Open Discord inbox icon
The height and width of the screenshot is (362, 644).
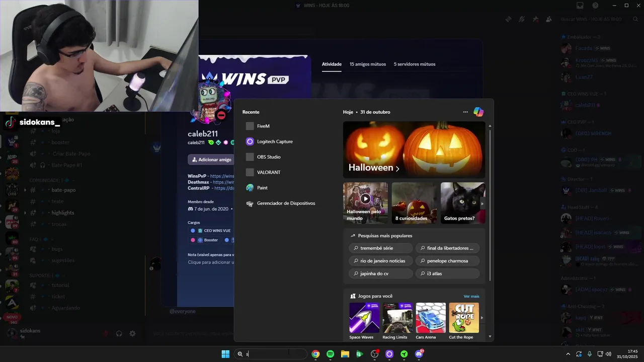580,6
